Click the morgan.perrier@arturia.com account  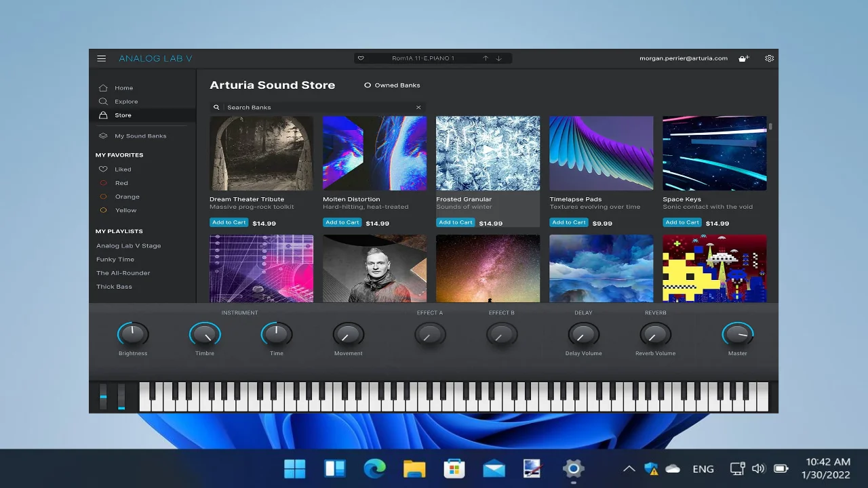pos(684,58)
